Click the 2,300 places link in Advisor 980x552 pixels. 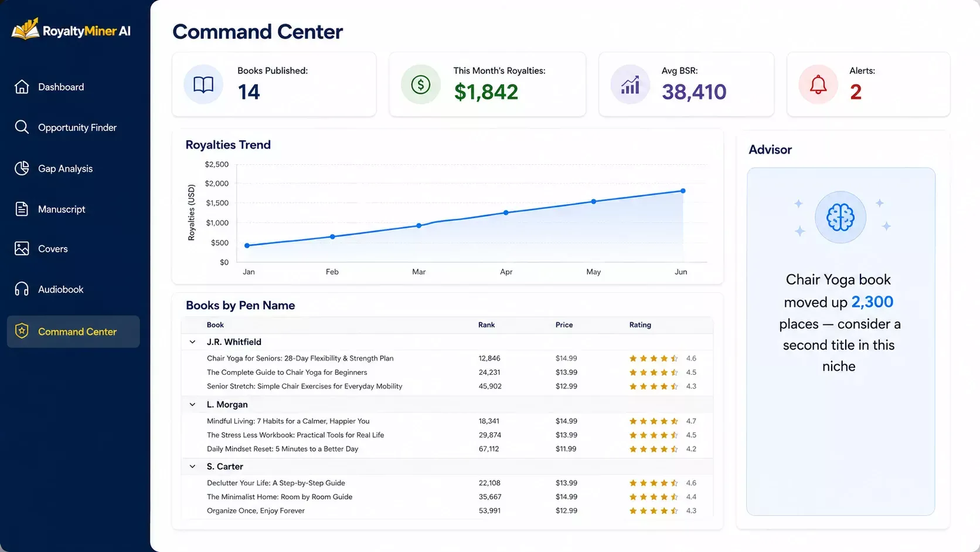(x=872, y=302)
